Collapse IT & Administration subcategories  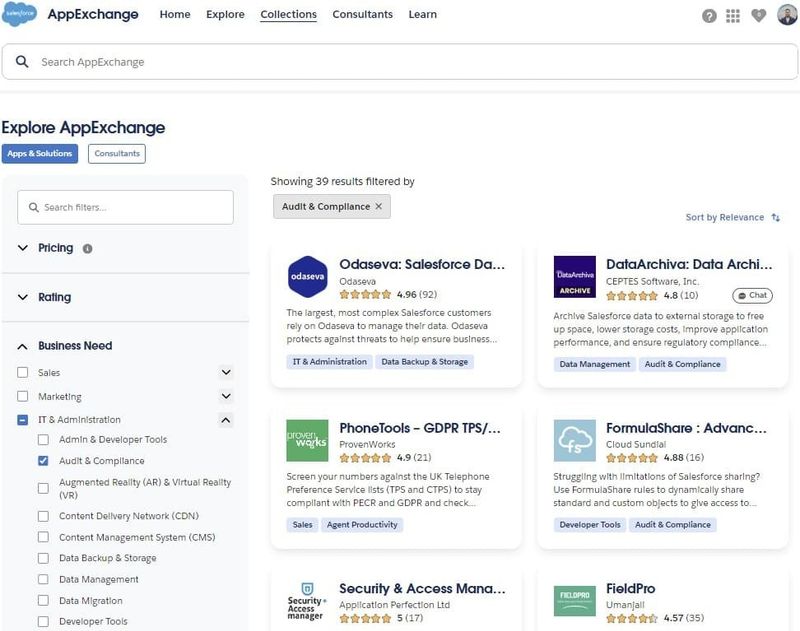(x=226, y=420)
